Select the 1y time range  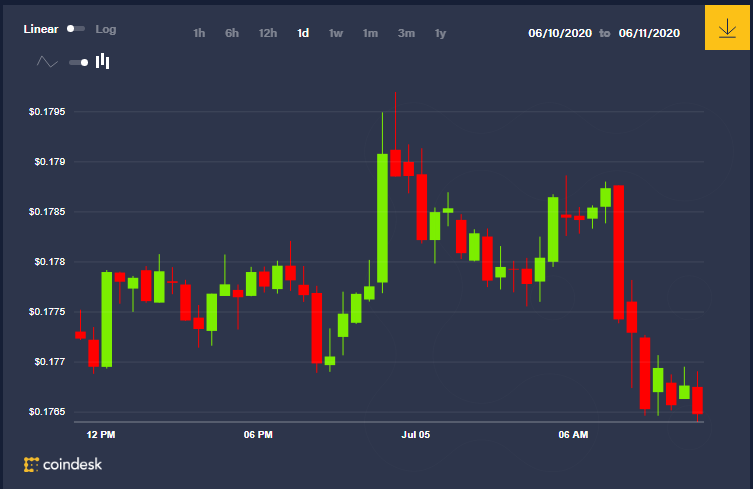tap(440, 33)
